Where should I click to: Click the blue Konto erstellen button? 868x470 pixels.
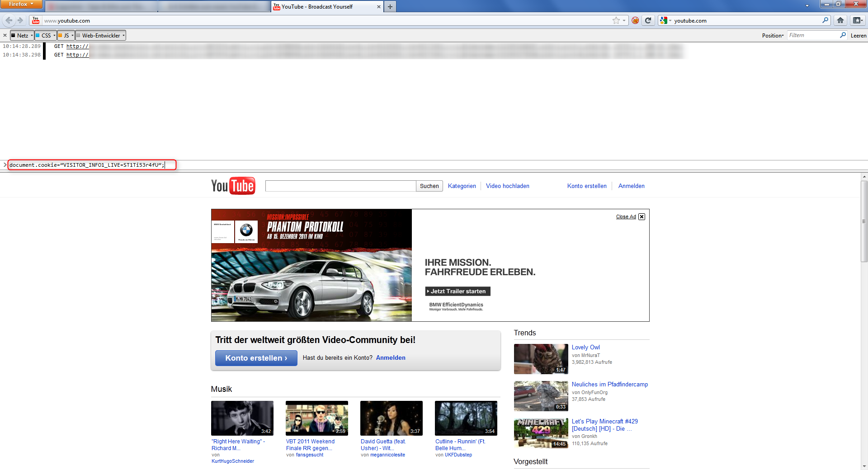(x=256, y=358)
